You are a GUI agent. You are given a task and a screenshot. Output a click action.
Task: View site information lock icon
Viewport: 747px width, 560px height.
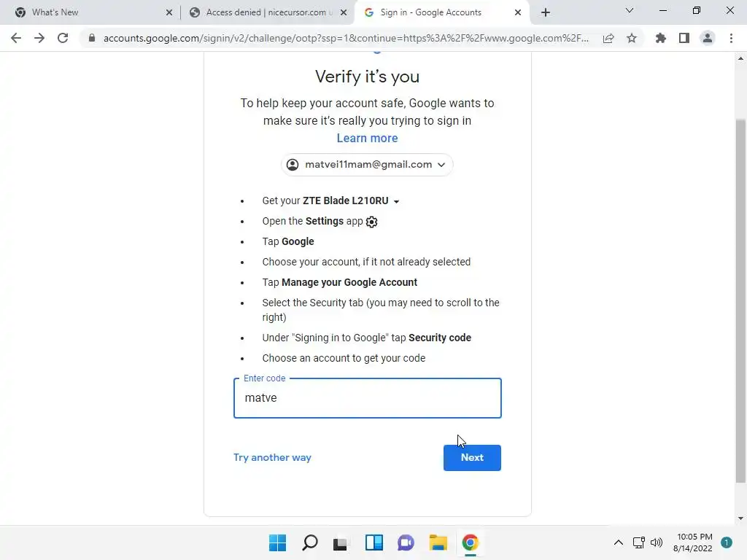[92, 38]
